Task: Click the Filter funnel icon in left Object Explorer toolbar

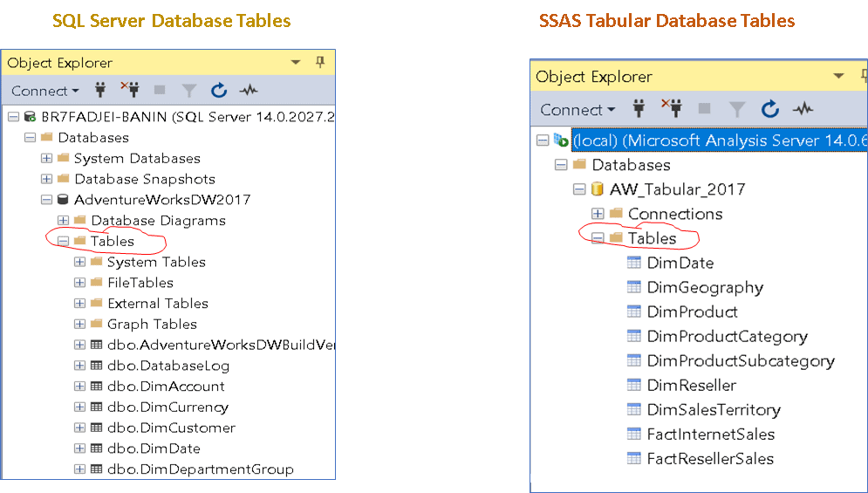Action: tap(188, 90)
